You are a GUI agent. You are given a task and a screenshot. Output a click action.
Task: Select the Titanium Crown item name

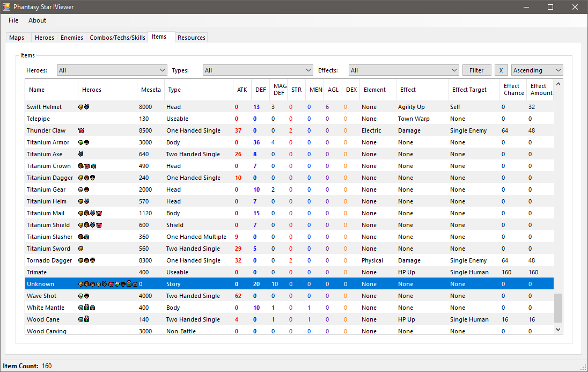tap(49, 166)
